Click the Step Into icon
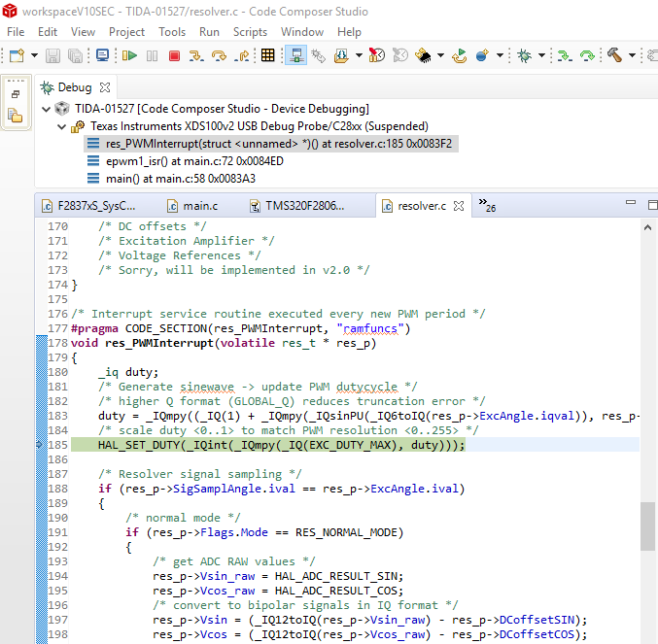The height and width of the screenshot is (644, 658). point(197,56)
